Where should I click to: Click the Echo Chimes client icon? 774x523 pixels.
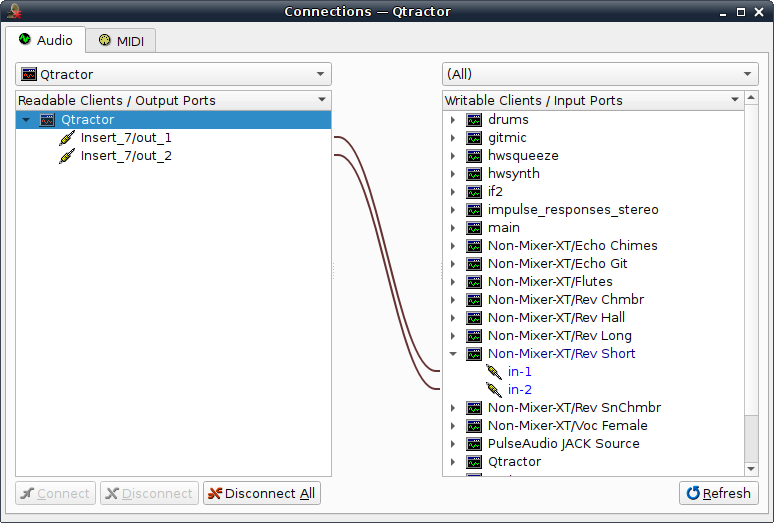click(474, 246)
